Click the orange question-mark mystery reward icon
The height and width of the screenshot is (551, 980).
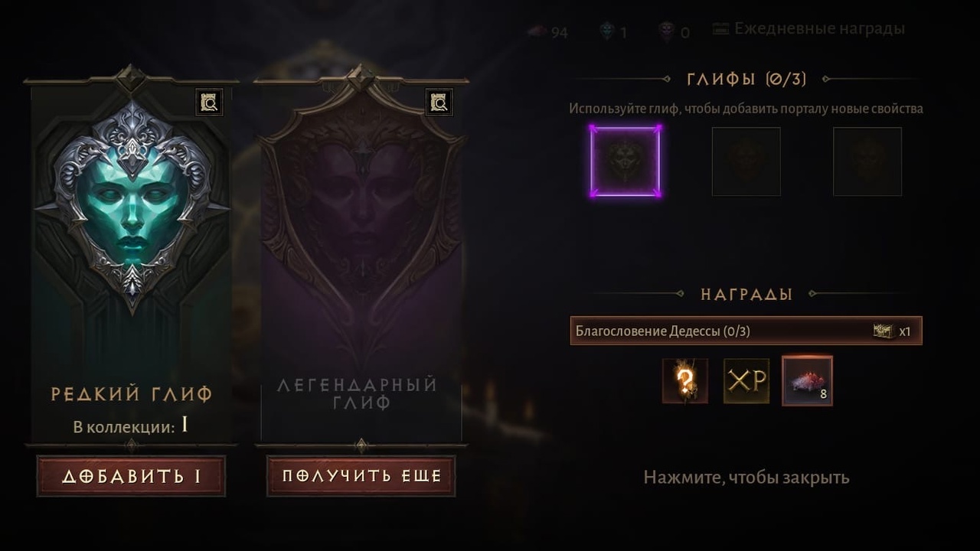685,381
